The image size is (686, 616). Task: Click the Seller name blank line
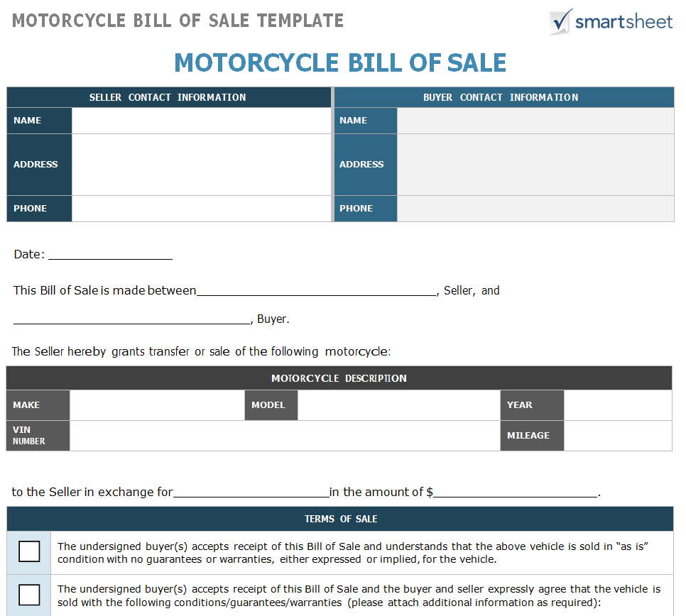tap(317, 291)
